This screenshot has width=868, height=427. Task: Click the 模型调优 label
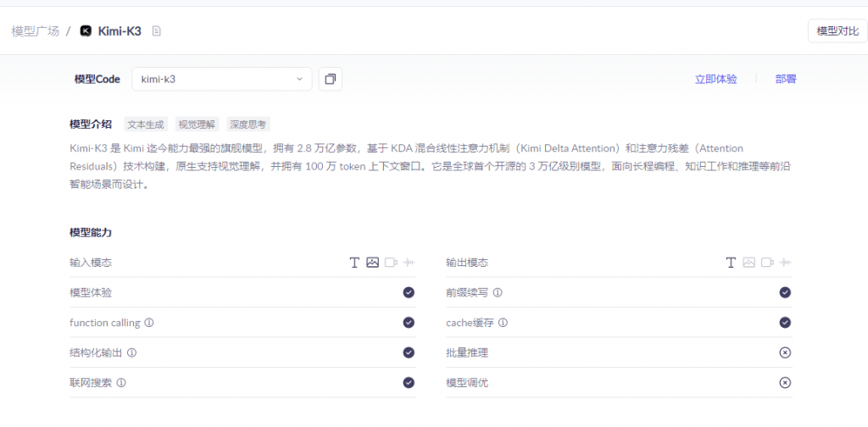(x=467, y=382)
